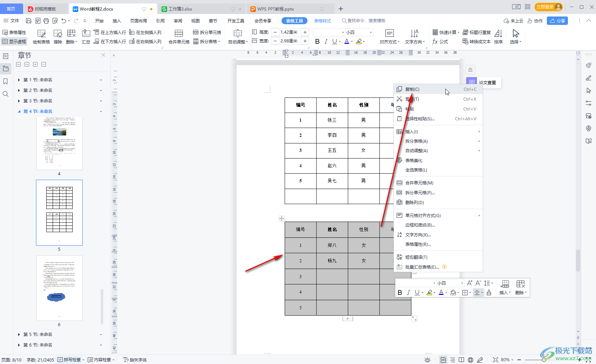
Task: Click the Save icon in quick toolbar
Action: 29,21
